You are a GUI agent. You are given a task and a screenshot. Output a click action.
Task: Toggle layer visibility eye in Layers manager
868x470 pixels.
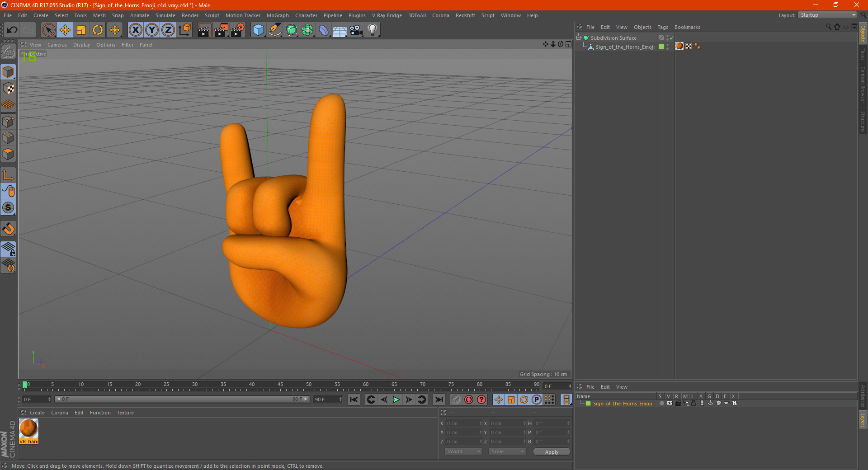(670, 403)
